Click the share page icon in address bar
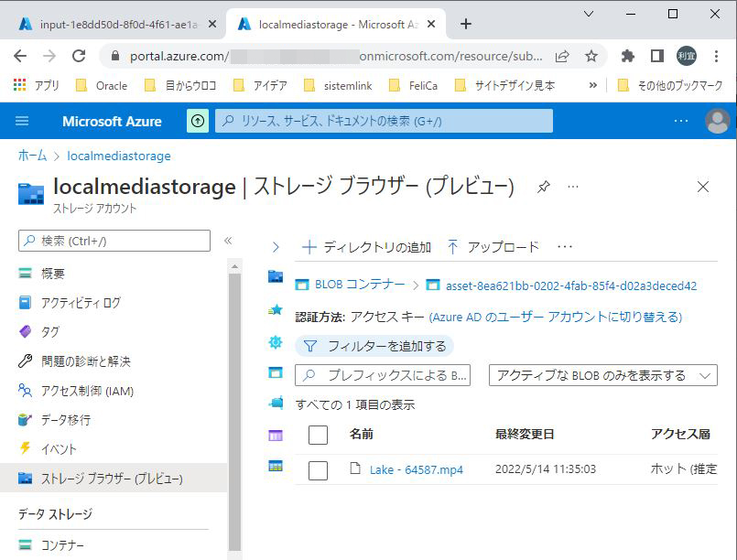The image size is (737, 560). [x=562, y=57]
